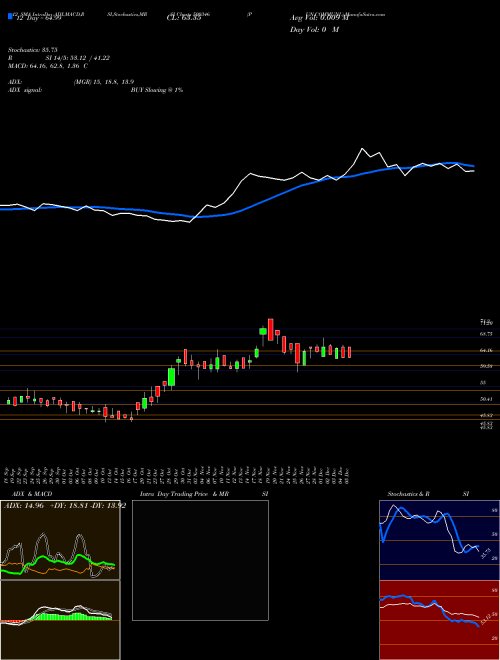Open the MACD histogram chart with green bars

coord(60,620)
